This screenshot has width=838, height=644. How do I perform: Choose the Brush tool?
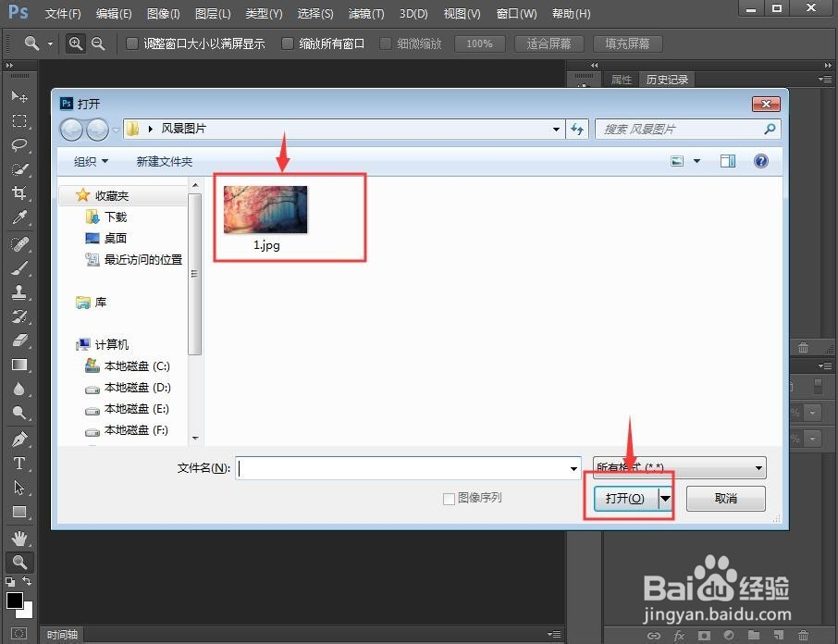pos(19,268)
